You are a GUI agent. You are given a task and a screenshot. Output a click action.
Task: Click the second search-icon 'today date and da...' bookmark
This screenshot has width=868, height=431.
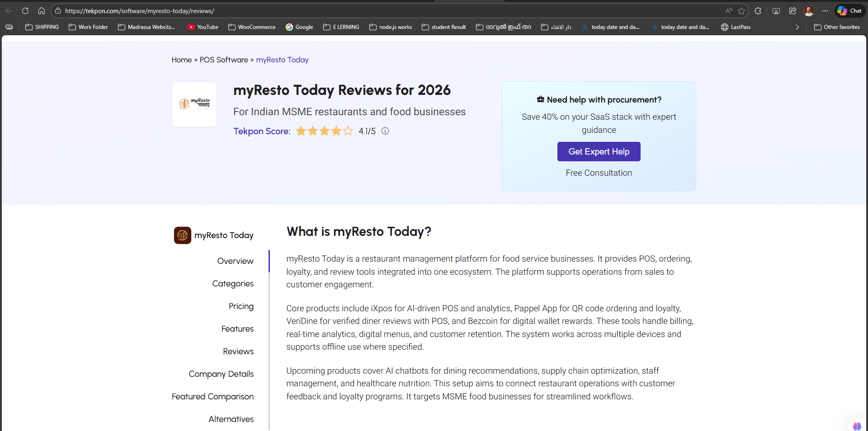tap(680, 27)
